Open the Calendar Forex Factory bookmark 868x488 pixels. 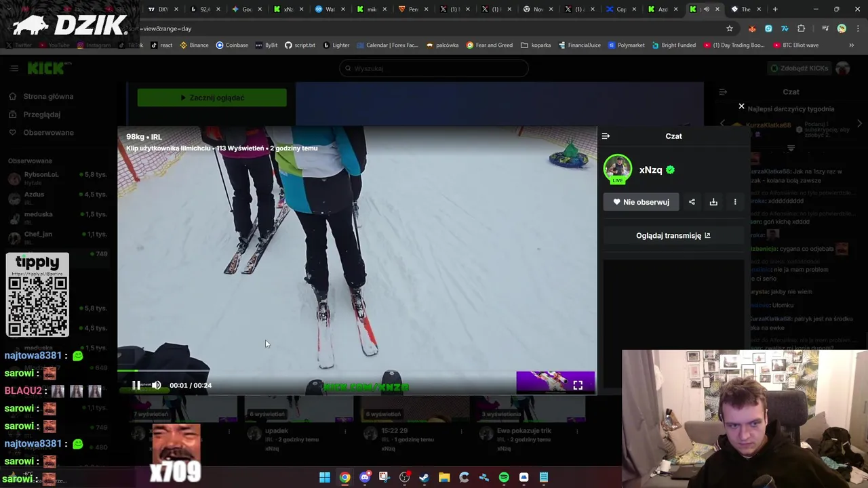pos(387,45)
